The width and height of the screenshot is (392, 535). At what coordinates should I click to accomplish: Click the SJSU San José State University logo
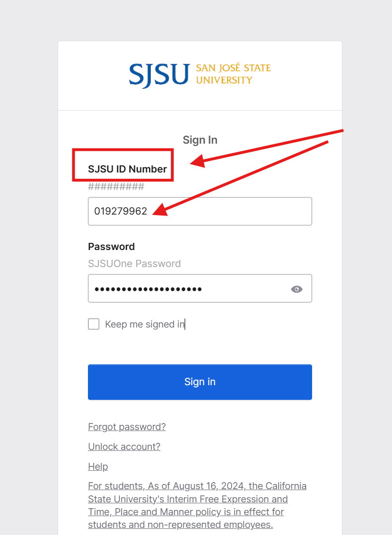click(x=200, y=75)
